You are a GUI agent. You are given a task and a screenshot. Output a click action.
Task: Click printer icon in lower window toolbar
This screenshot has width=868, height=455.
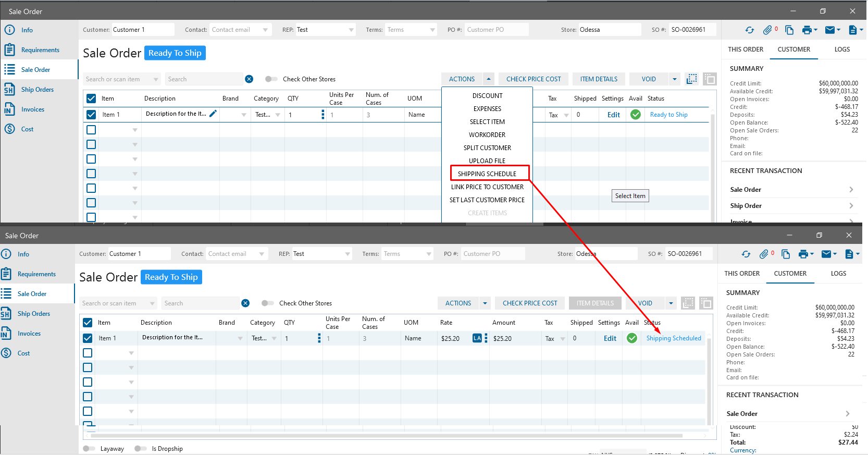coord(803,254)
